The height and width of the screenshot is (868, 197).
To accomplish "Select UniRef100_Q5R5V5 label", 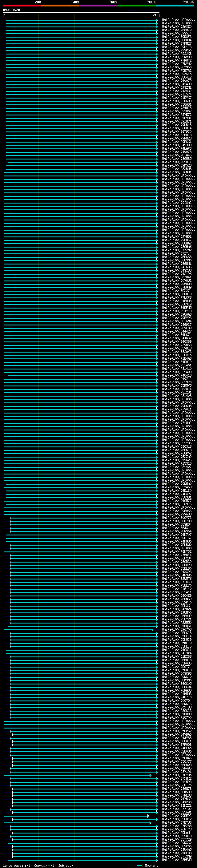I will (x=176, y=386).
